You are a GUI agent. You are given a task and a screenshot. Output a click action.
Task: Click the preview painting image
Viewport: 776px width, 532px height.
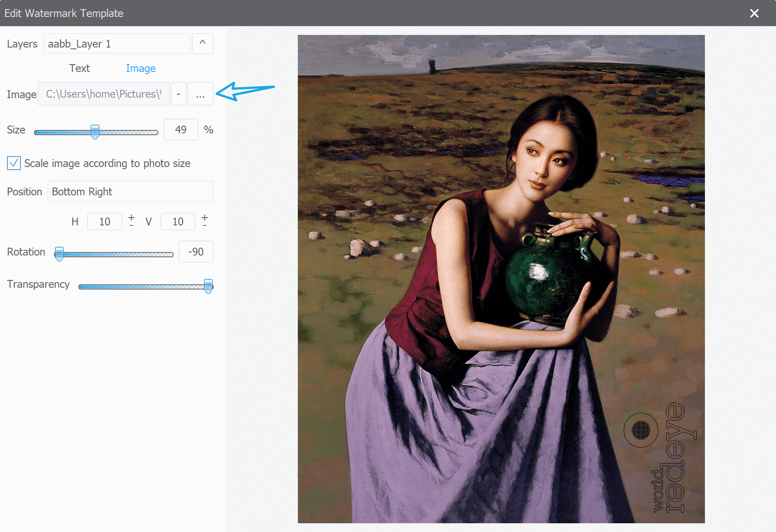coord(501,279)
